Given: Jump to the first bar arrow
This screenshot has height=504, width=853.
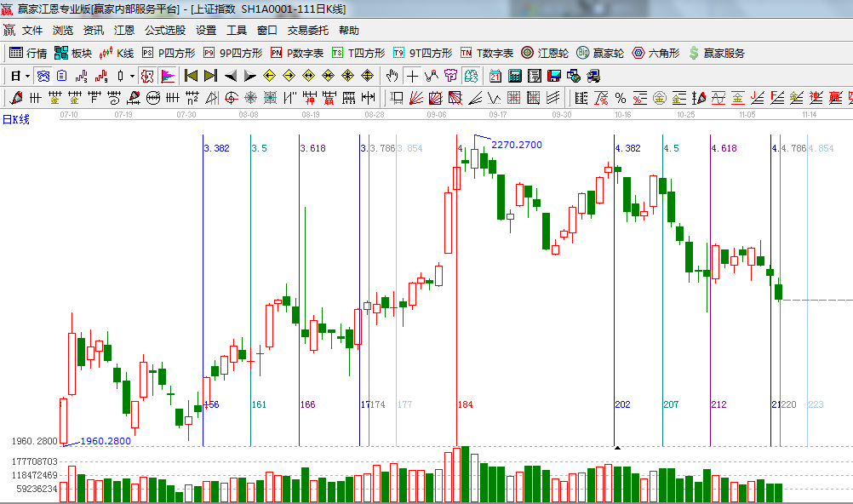Looking at the screenshot, I should (x=191, y=76).
